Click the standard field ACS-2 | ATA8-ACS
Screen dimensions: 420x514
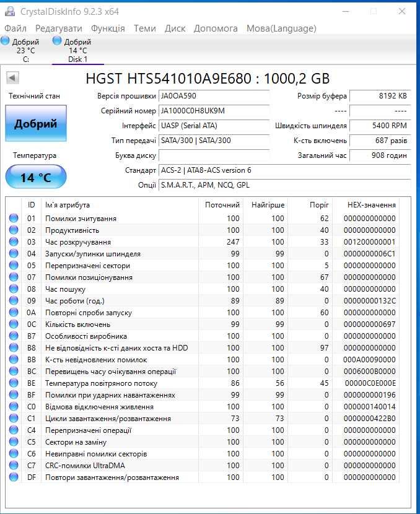point(284,170)
